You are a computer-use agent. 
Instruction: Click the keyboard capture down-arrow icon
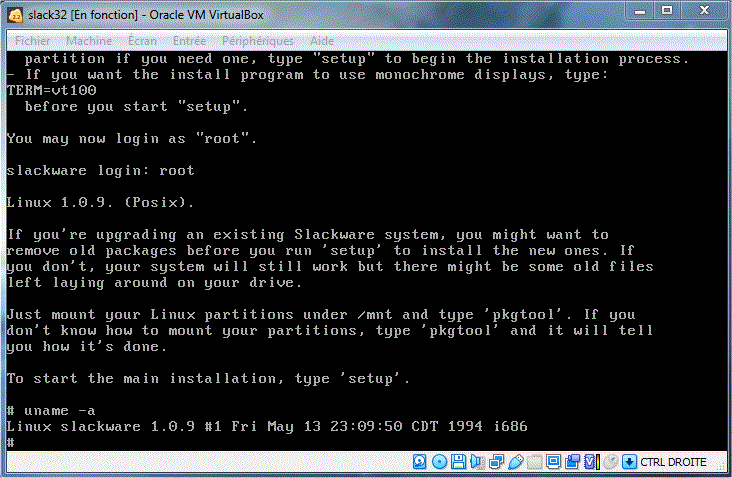[x=629, y=462]
